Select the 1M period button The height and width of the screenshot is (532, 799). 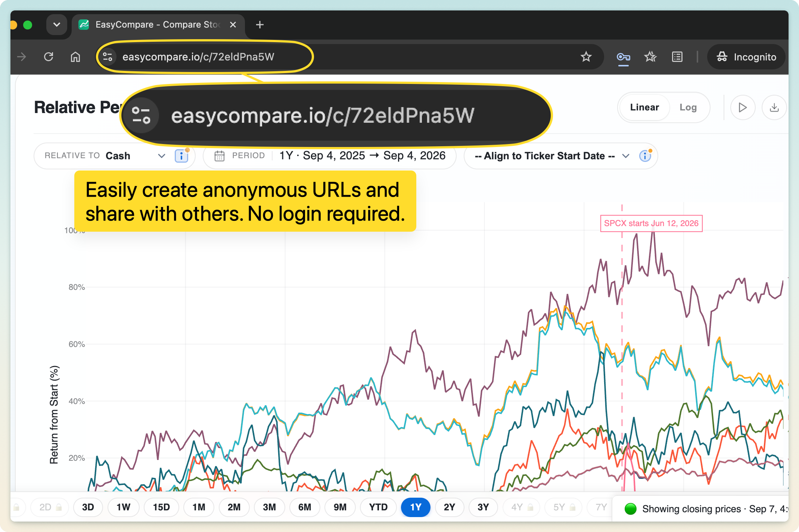[x=199, y=507]
